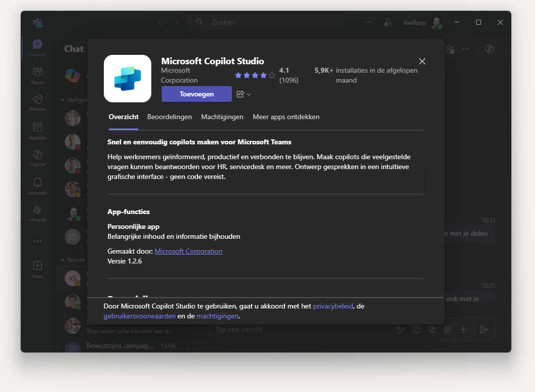535x392 pixels.
Task: Click the add people icon in chat header
Action: tap(450, 49)
